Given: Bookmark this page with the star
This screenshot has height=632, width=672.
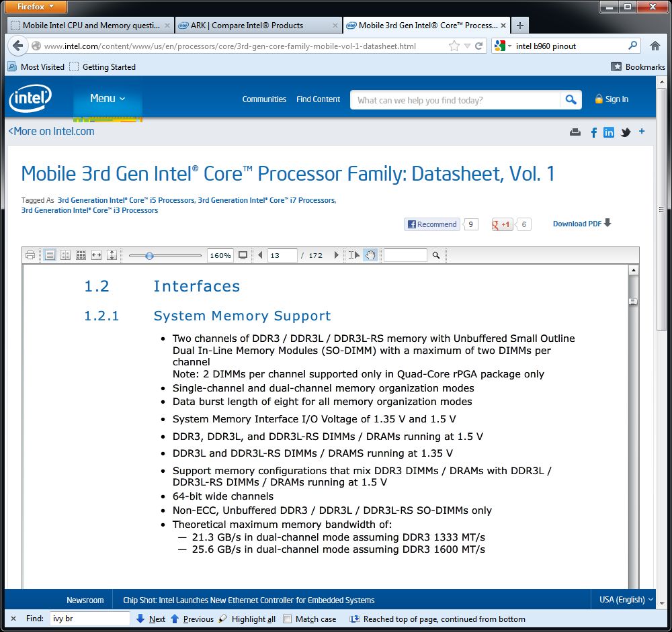Looking at the screenshot, I should click(454, 46).
